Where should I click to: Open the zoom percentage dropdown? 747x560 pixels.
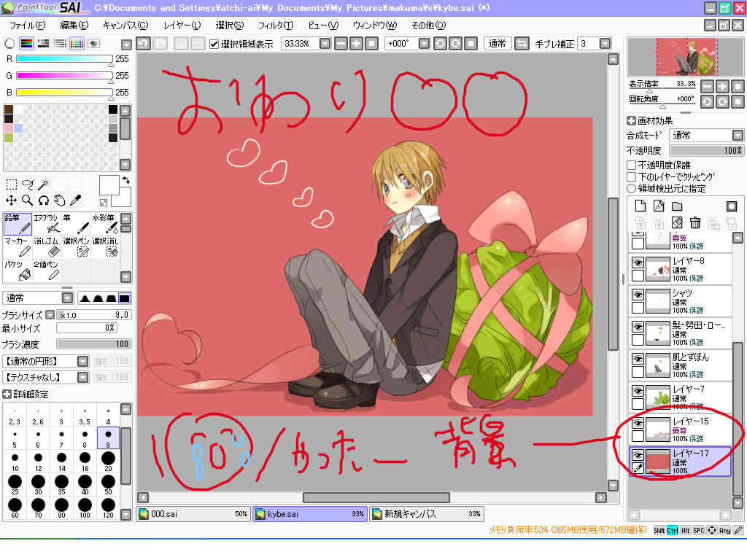325,44
